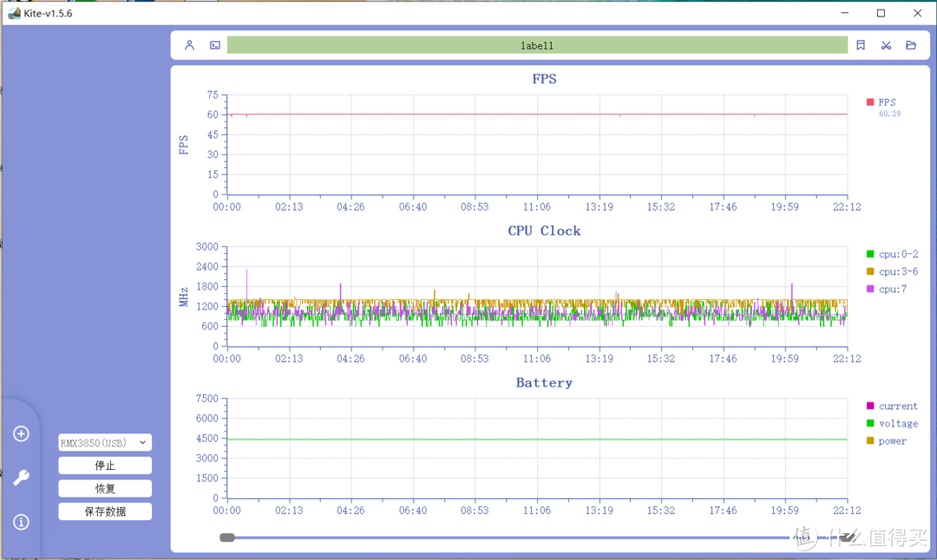This screenshot has width=937, height=560.
Task: Toggle the cpu:7 legend entry
Action: pos(892,289)
